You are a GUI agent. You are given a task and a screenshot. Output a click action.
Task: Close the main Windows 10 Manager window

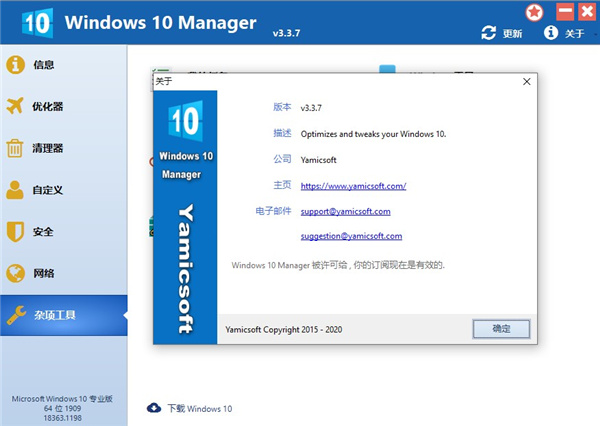click(x=587, y=11)
